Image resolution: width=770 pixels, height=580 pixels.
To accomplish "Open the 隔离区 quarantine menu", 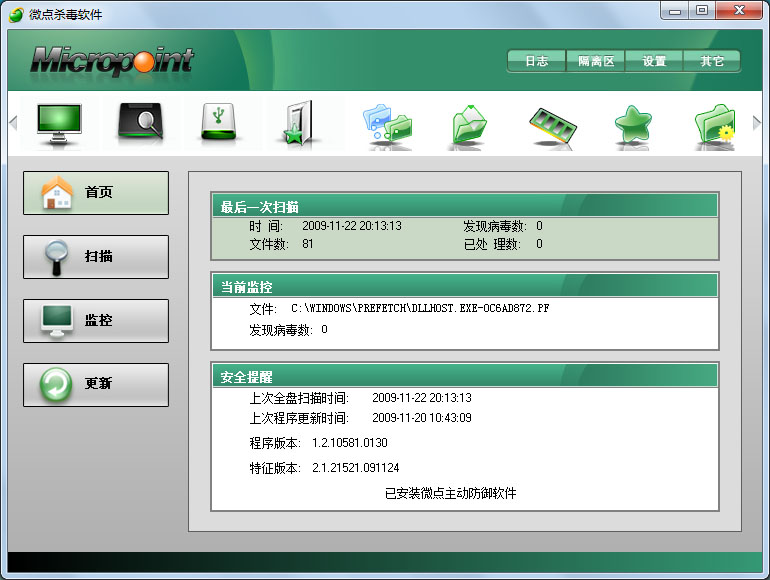I will tap(596, 61).
